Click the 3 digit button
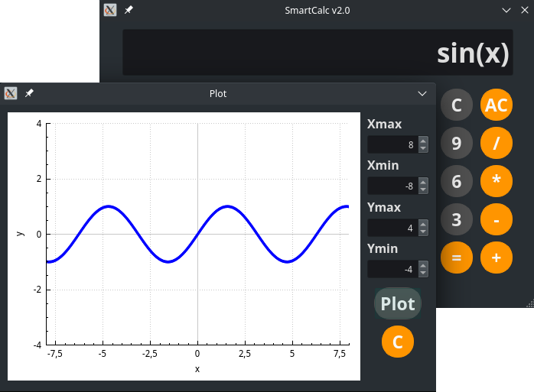 tap(457, 219)
